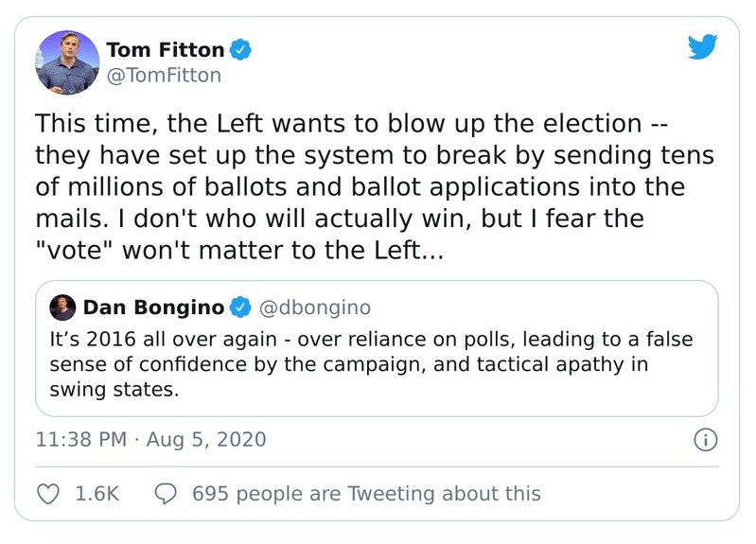Click Tom Fitton's blue verified badge
756x544 pixels.
tap(241, 48)
